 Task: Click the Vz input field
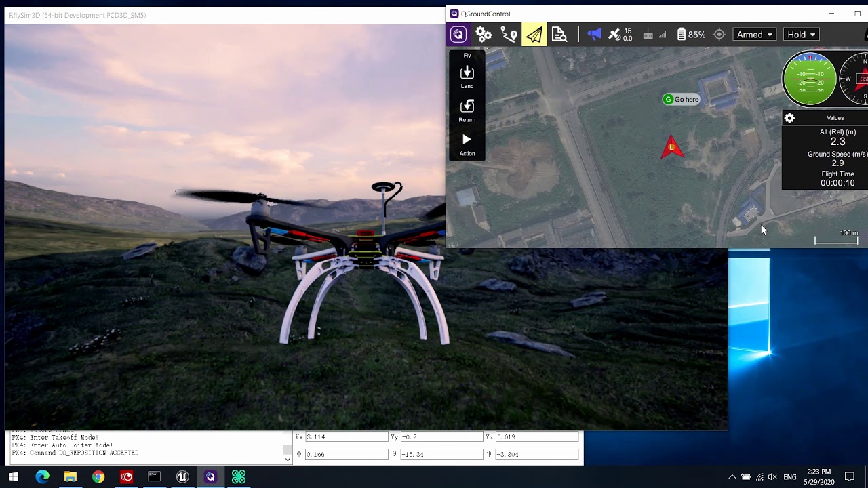pyautogui.click(x=536, y=437)
